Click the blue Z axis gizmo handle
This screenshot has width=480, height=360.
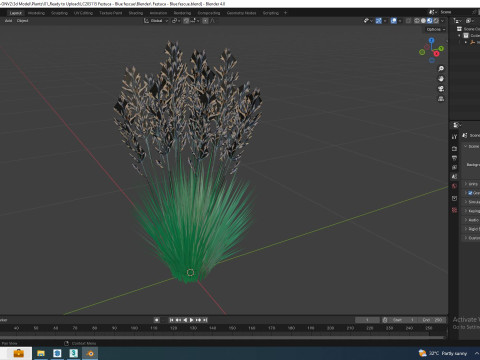pos(432,40)
